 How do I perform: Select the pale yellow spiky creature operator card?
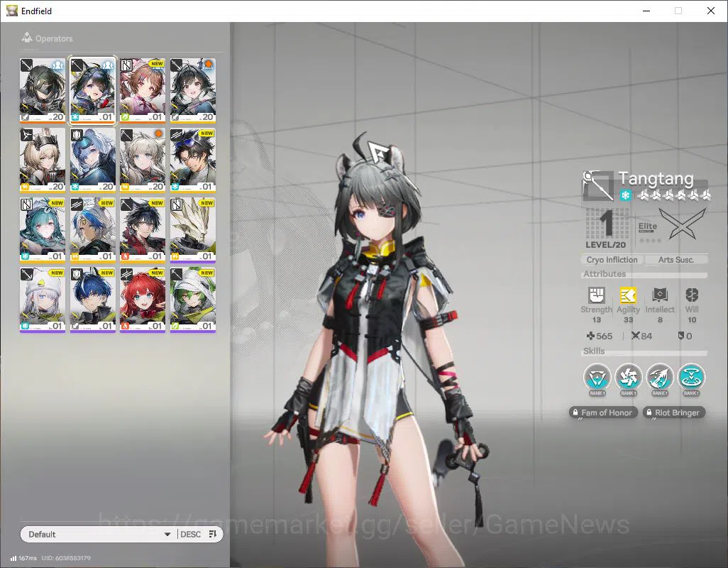(193, 230)
